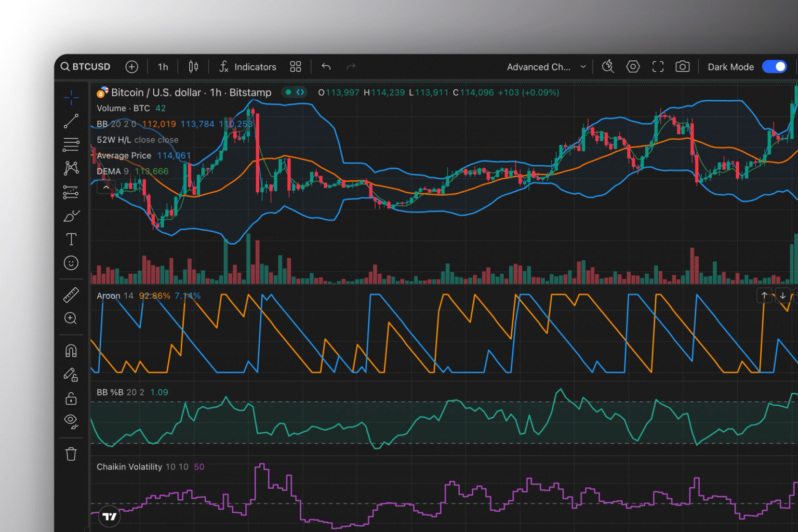Move Aroon pane up with arrow
Viewport: 798px width, 532px height.
(x=764, y=295)
